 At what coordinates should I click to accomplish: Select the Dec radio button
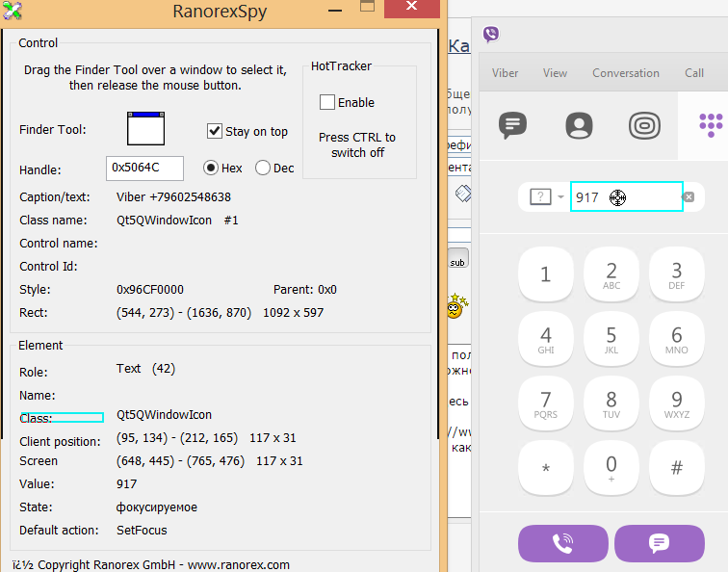(263, 168)
